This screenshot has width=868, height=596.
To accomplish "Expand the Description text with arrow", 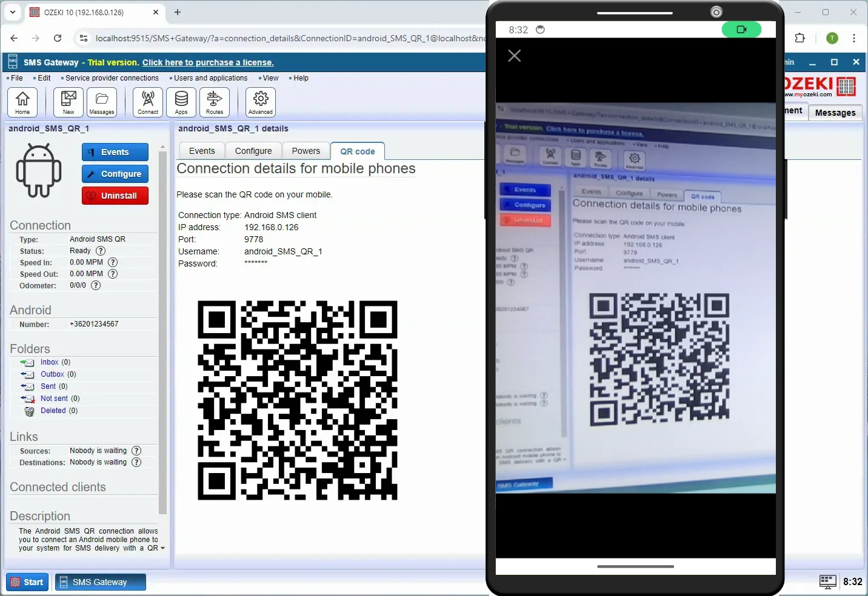I will pyautogui.click(x=162, y=548).
